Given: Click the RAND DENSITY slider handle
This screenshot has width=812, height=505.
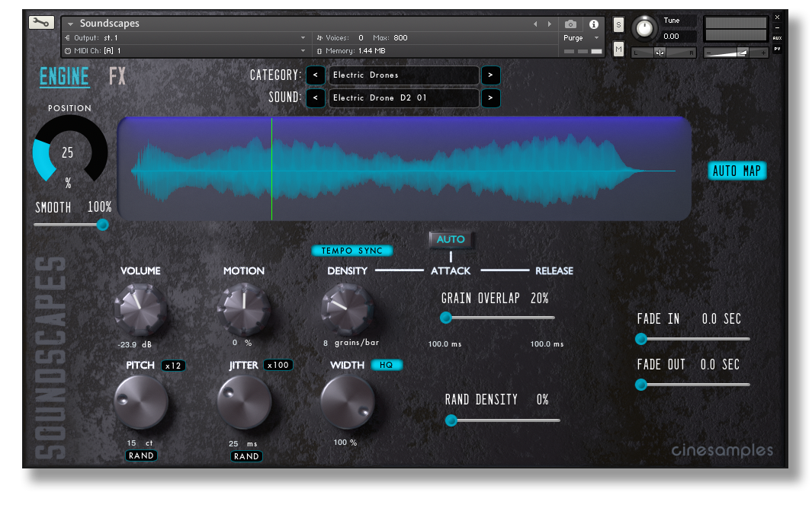Looking at the screenshot, I should [x=451, y=420].
